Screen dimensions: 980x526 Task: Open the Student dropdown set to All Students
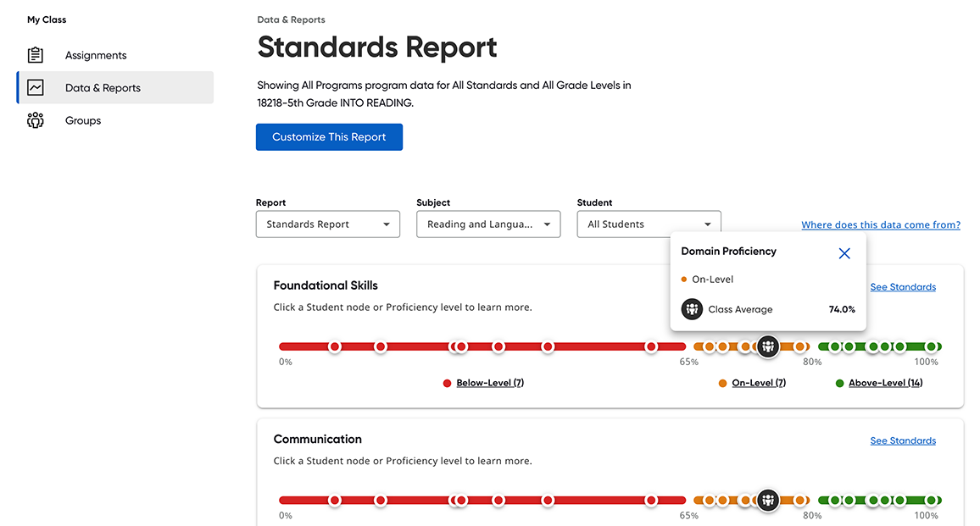(x=649, y=224)
